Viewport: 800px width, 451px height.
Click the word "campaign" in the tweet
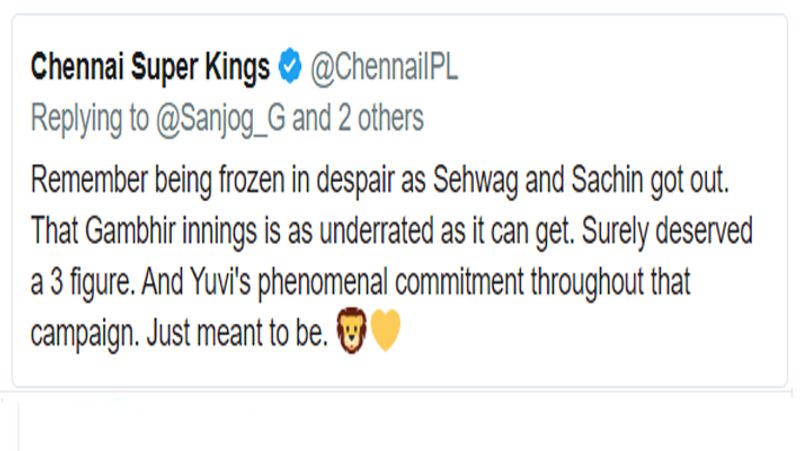point(85,334)
